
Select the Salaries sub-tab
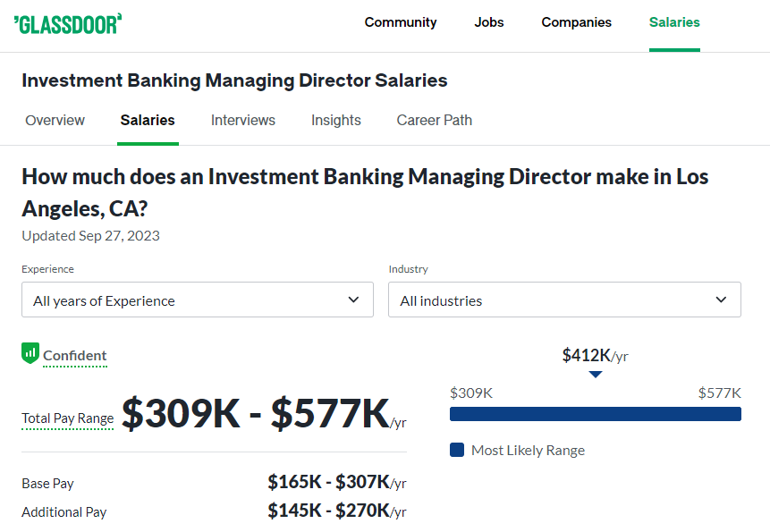(x=148, y=120)
